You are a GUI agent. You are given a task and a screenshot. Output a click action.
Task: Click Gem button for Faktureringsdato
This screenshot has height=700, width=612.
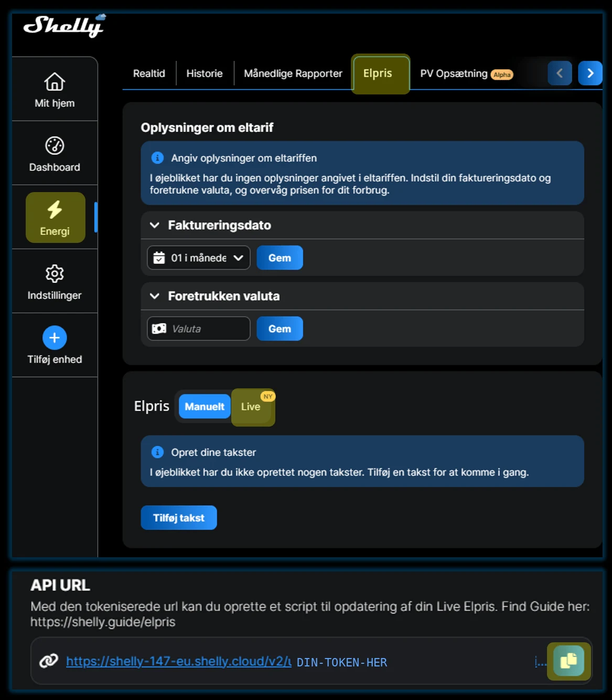point(280,258)
